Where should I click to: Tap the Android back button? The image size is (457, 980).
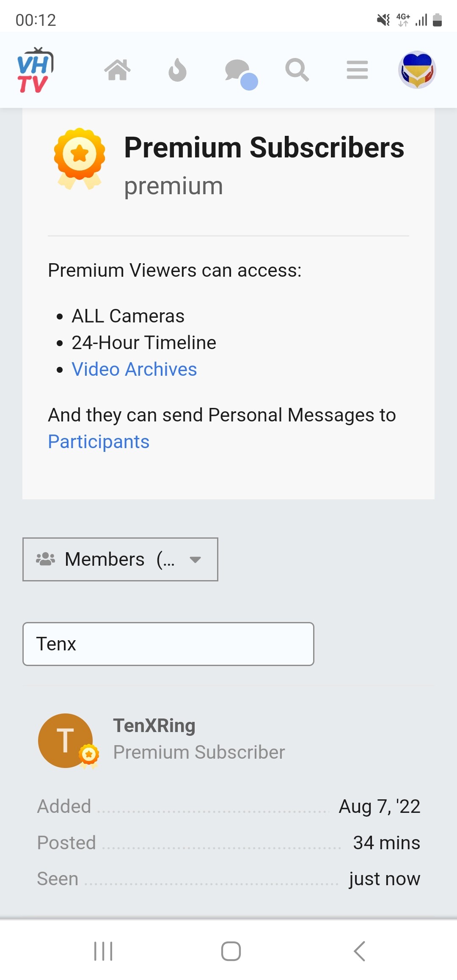(x=360, y=951)
